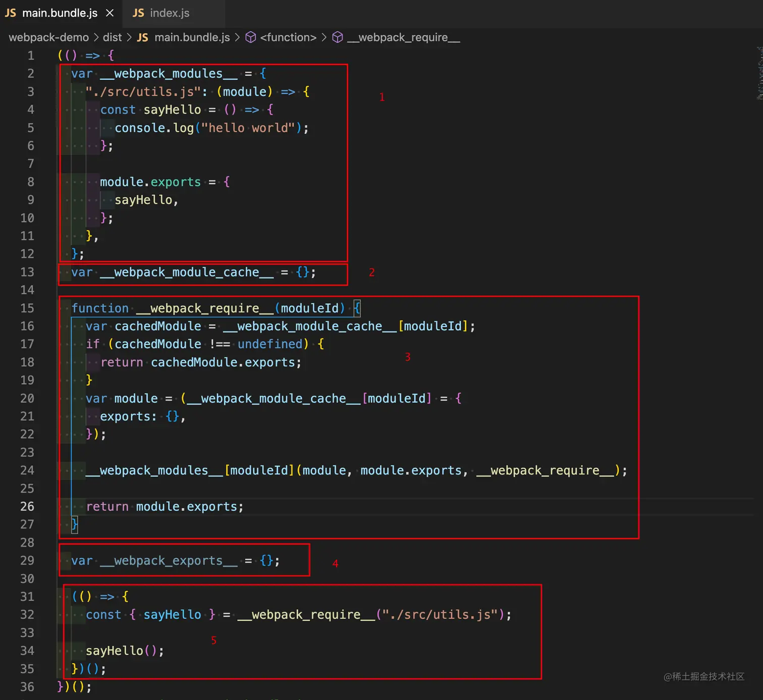
Task: Expand breadcrumb chevron after webpack-demo
Action: point(96,37)
